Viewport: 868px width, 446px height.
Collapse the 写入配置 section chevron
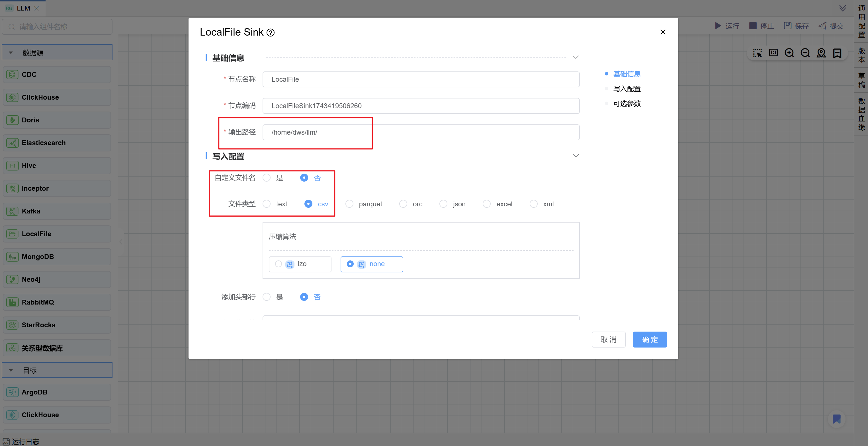click(576, 156)
